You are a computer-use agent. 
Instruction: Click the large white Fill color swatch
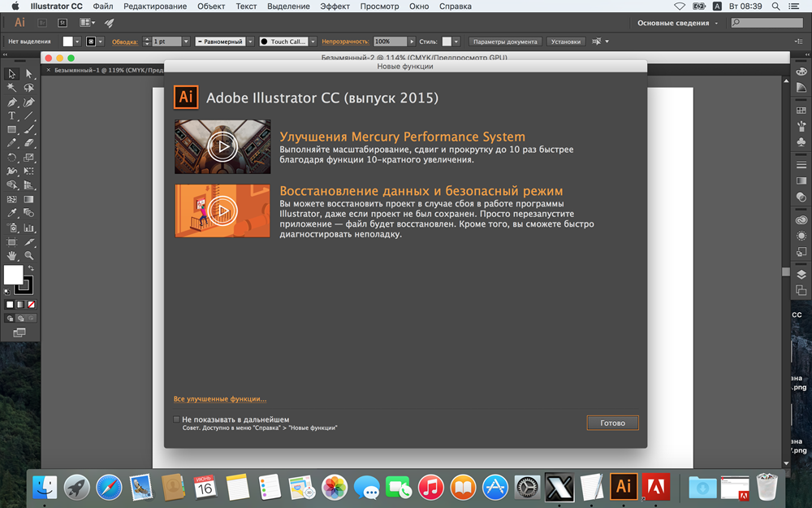tap(13, 275)
